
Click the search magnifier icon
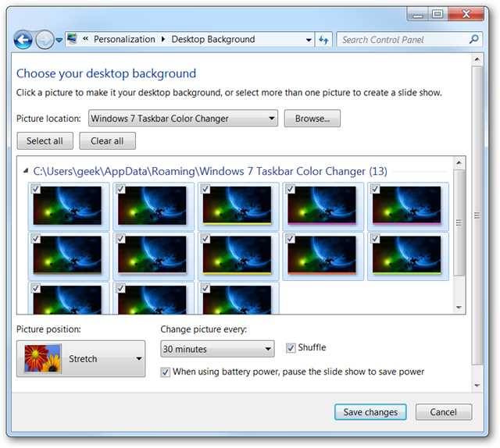(x=474, y=39)
